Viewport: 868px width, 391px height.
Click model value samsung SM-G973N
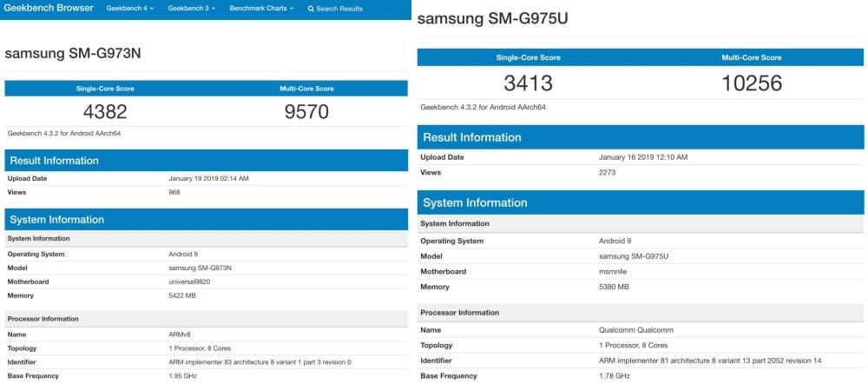(200, 268)
